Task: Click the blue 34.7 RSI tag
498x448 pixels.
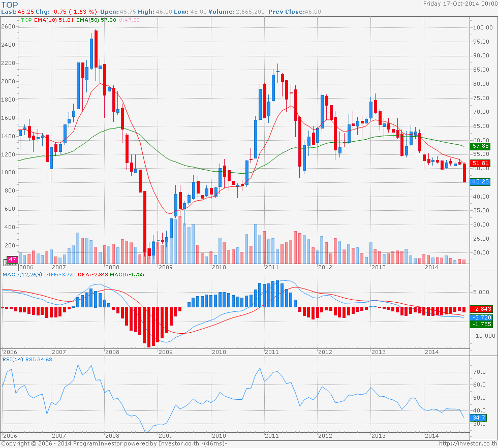Action: pos(479,418)
